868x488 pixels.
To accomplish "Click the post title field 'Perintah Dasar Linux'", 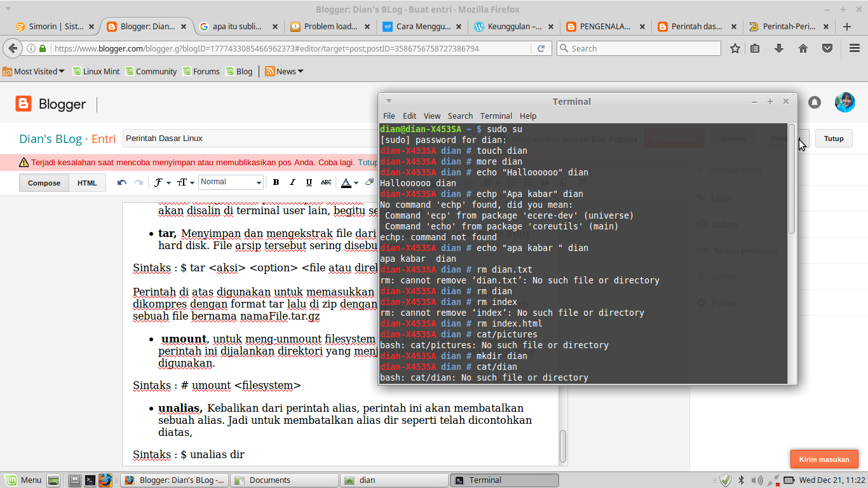I will 250,139.
